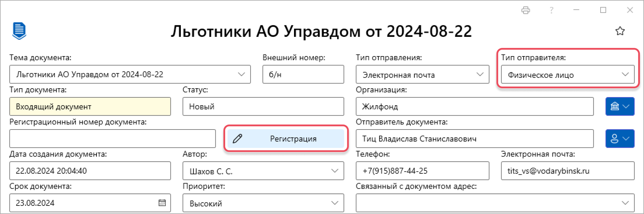This screenshot has width=644, height=214.
Task: Select the Электронная почта input field
Action: coord(568,171)
